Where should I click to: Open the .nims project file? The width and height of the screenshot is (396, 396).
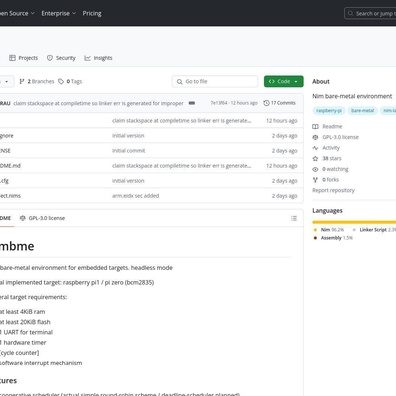pyautogui.click(x=10, y=196)
